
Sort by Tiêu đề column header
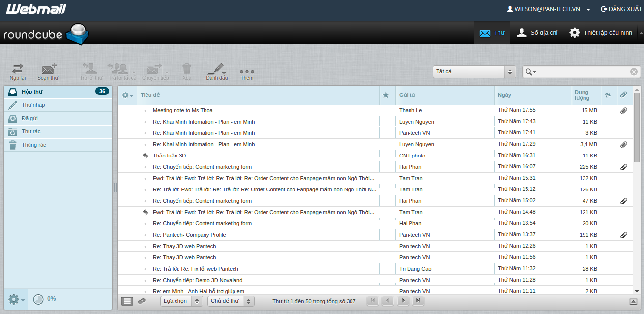(x=150, y=95)
